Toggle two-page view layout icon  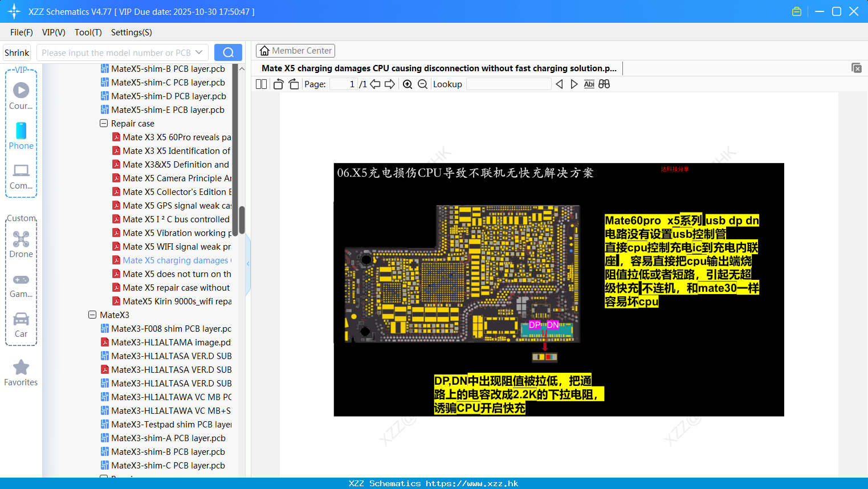pos(262,84)
